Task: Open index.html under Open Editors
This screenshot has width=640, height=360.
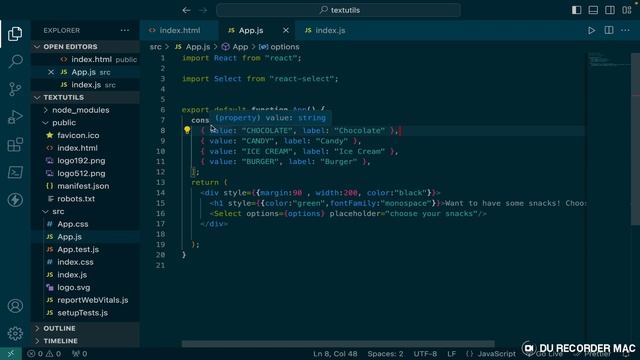Action: (85, 60)
